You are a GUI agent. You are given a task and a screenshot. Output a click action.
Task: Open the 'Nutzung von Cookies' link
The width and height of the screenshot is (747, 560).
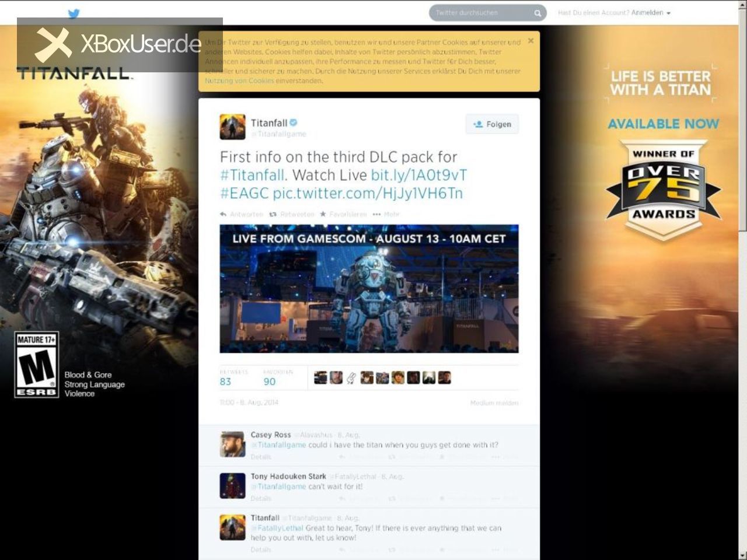[x=239, y=80]
